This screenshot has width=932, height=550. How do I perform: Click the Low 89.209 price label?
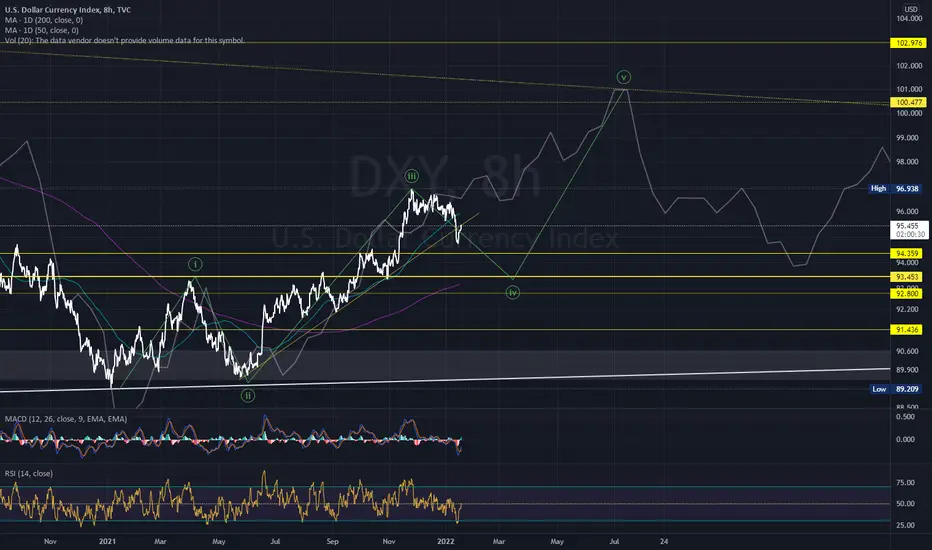pos(896,389)
